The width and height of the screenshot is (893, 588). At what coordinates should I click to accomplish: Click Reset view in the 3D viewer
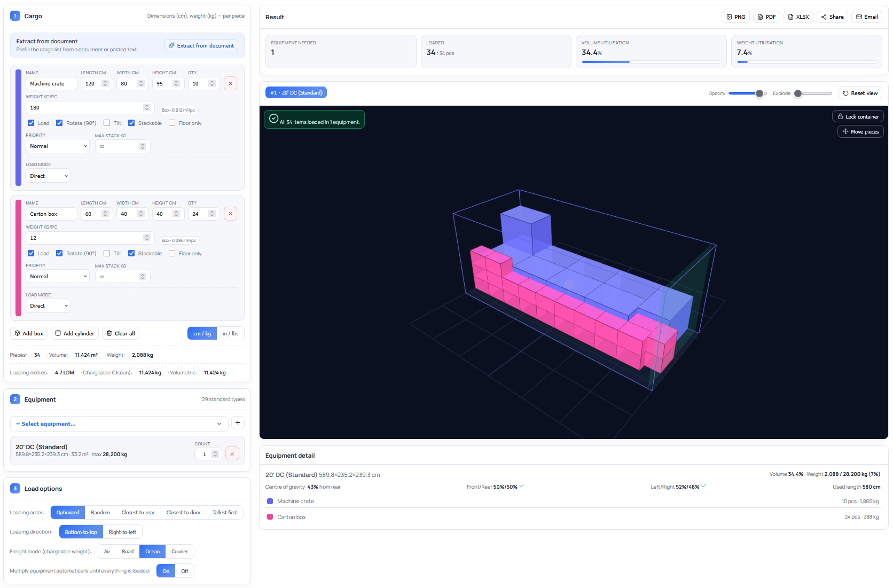pyautogui.click(x=860, y=93)
